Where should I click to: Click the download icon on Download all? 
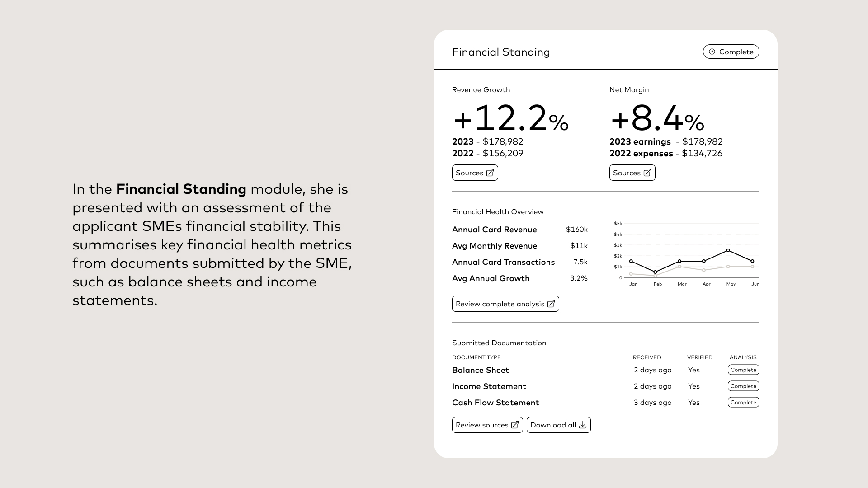(x=583, y=425)
